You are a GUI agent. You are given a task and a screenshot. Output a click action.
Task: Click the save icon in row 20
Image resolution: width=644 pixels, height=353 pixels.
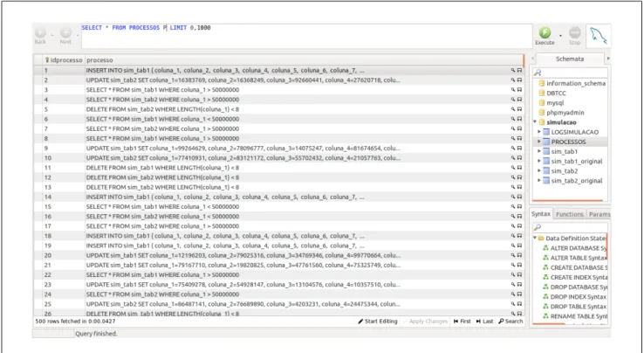coord(519,255)
